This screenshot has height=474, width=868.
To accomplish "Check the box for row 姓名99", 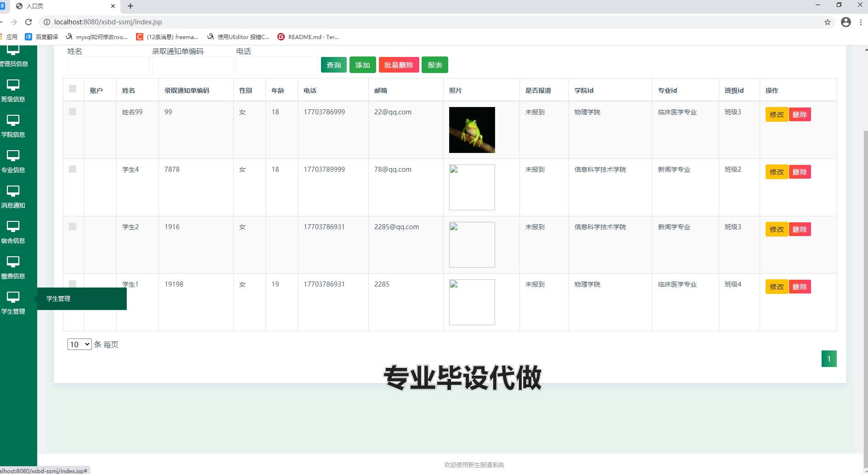I will pyautogui.click(x=73, y=112).
